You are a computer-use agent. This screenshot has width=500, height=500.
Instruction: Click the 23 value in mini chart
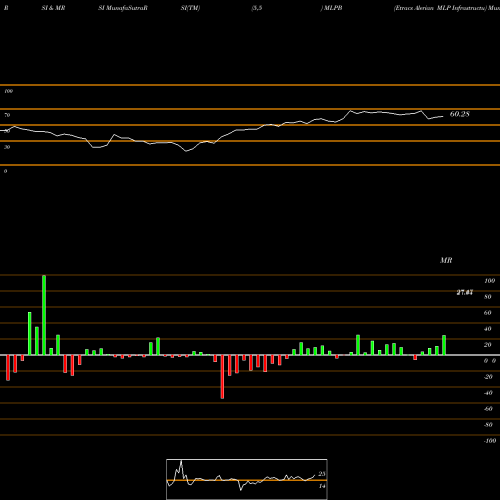pyautogui.click(x=322, y=474)
